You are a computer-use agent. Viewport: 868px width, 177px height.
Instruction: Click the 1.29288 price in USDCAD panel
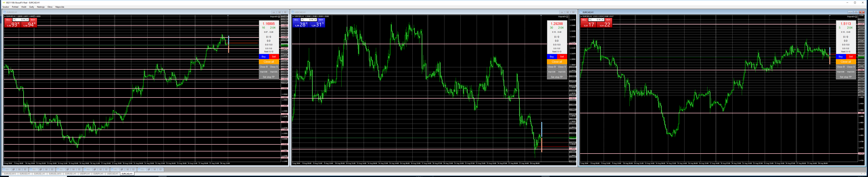click(x=557, y=24)
